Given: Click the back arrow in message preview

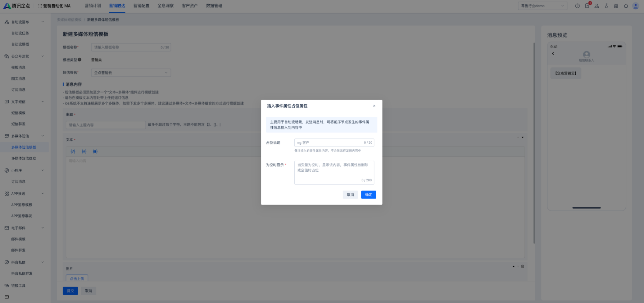Looking at the screenshot, I should 553,54.
